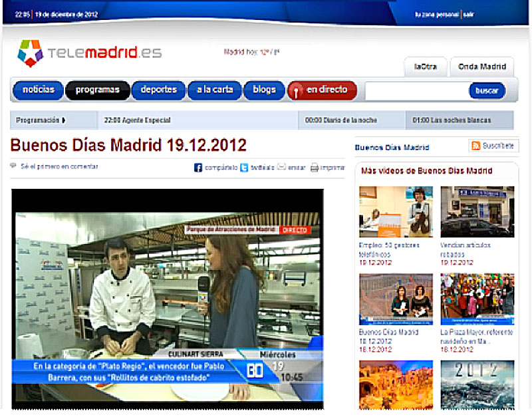Open the noticias menu
The height and width of the screenshot is (419, 532).
(38, 90)
